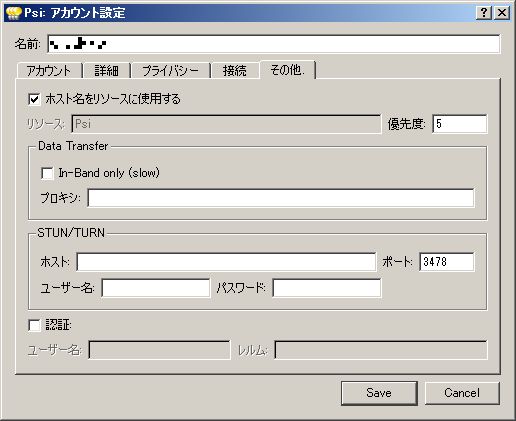The width and height of the screenshot is (516, 421).
Task: Click the 優先度 priority field
Action: coord(460,124)
